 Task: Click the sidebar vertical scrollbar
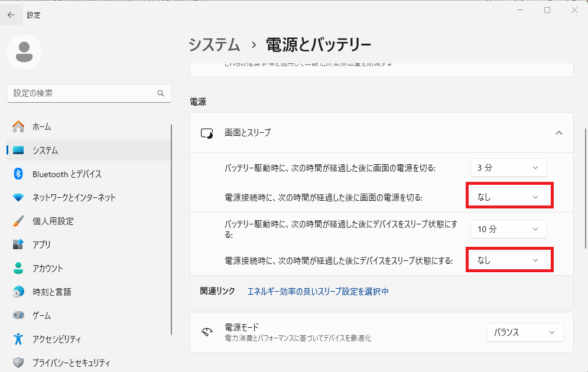[x=171, y=230]
